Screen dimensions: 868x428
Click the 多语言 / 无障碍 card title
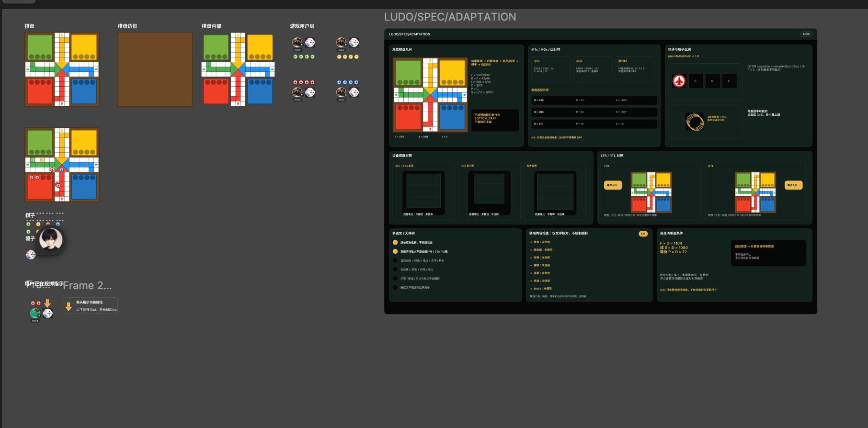coord(404,233)
